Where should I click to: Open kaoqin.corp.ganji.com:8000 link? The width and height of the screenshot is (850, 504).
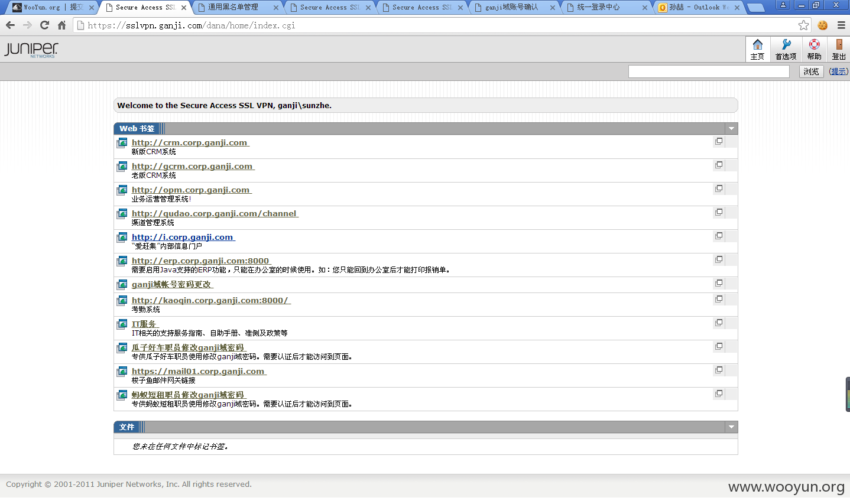tap(210, 300)
